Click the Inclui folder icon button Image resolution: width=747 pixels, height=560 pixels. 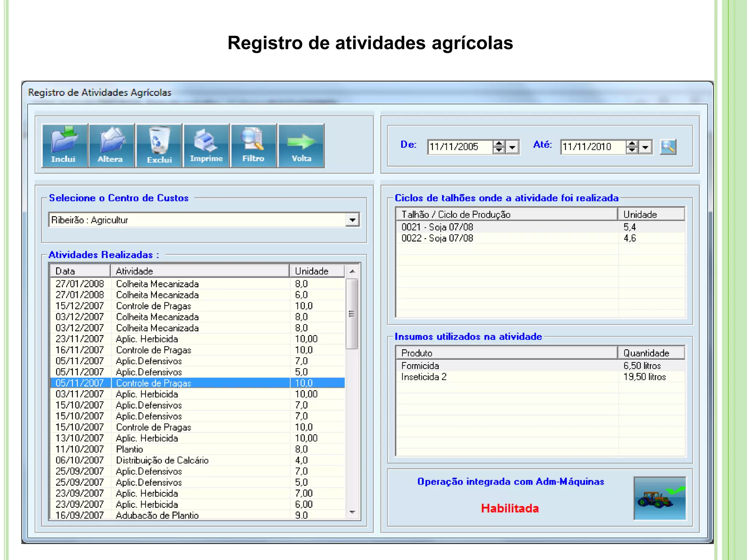65,145
